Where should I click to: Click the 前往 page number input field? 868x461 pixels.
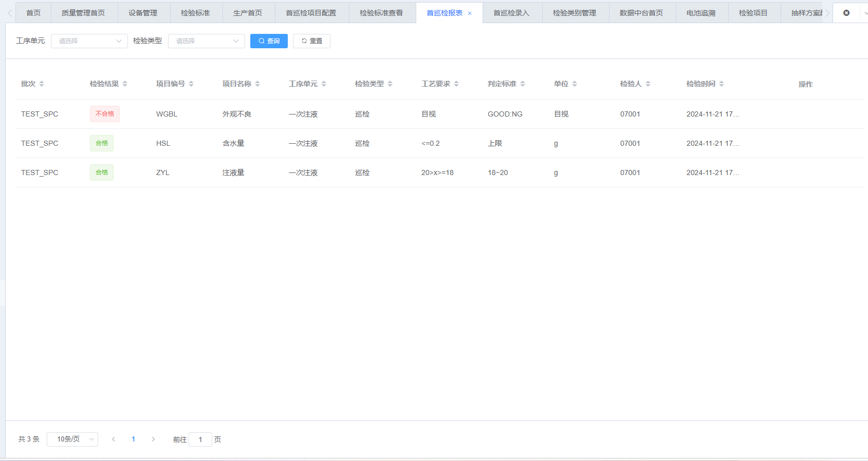200,439
